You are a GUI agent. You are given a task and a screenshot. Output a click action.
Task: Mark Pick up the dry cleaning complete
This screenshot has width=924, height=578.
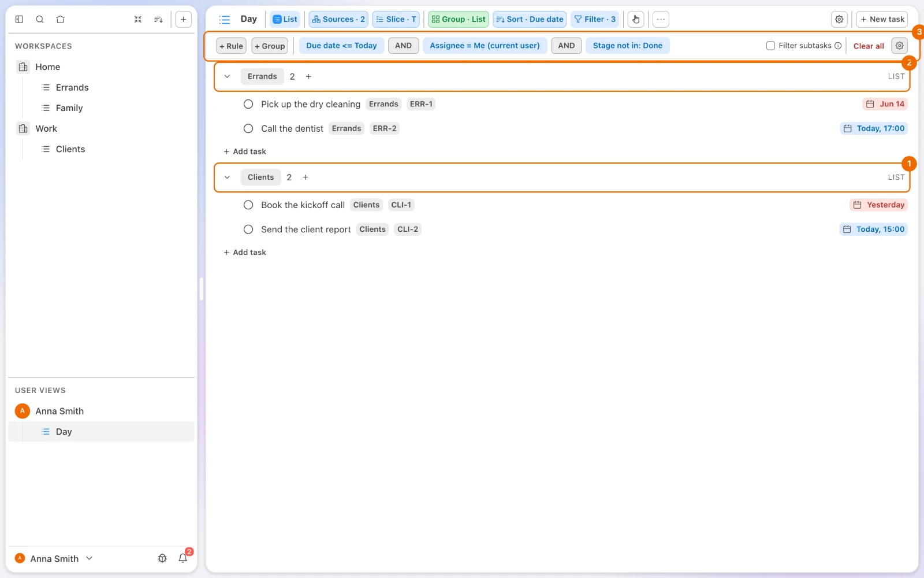tap(248, 104)
